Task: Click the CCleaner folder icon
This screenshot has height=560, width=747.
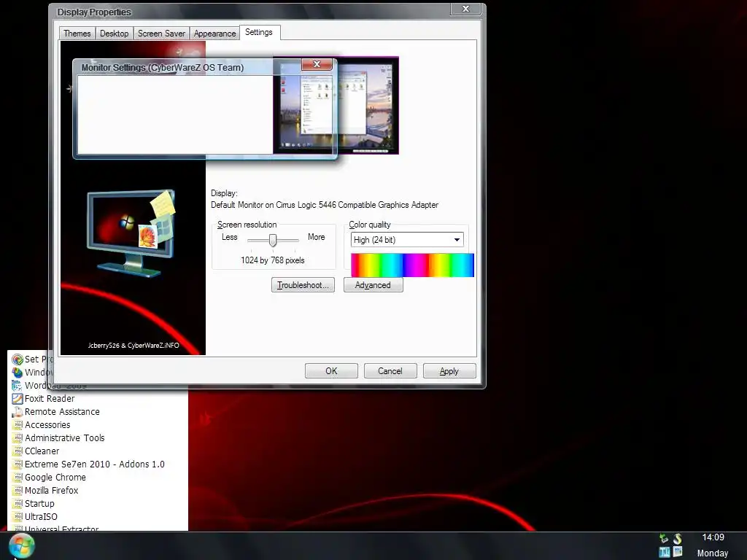Action: (x=18, y=451)
